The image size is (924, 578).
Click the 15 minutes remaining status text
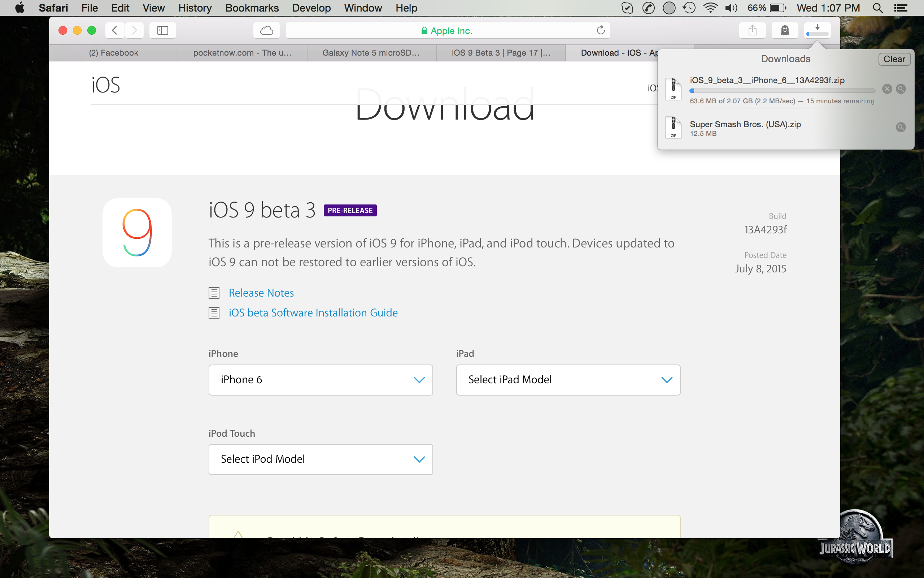click(x=840, y=101)
